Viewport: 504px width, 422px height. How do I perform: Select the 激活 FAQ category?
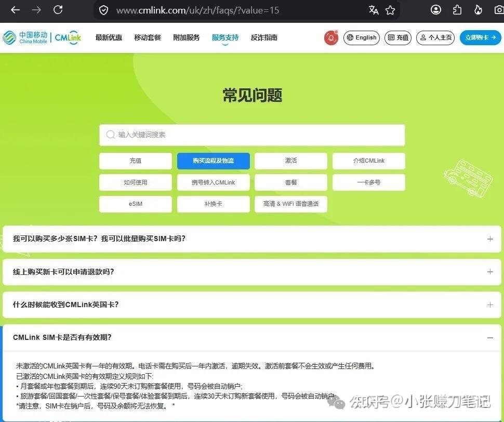[x=291, y=161]
